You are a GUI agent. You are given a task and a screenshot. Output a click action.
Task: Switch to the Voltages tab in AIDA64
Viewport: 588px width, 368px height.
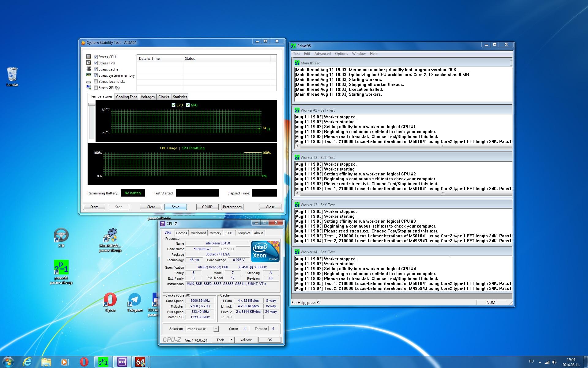(148, 97)
